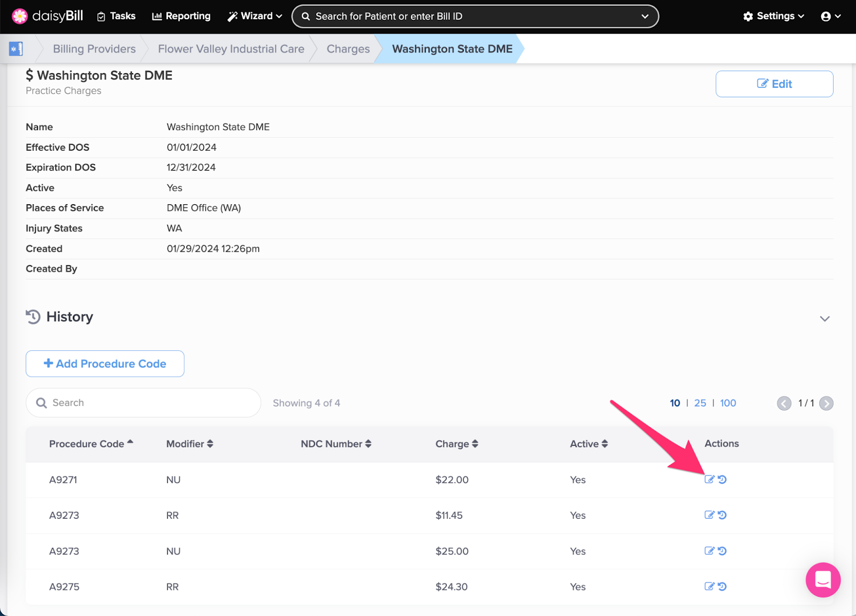Screen dimensions: 856x616
Task: Click the 12/31/2024 expiration date value
Action: tap(191, 167)
